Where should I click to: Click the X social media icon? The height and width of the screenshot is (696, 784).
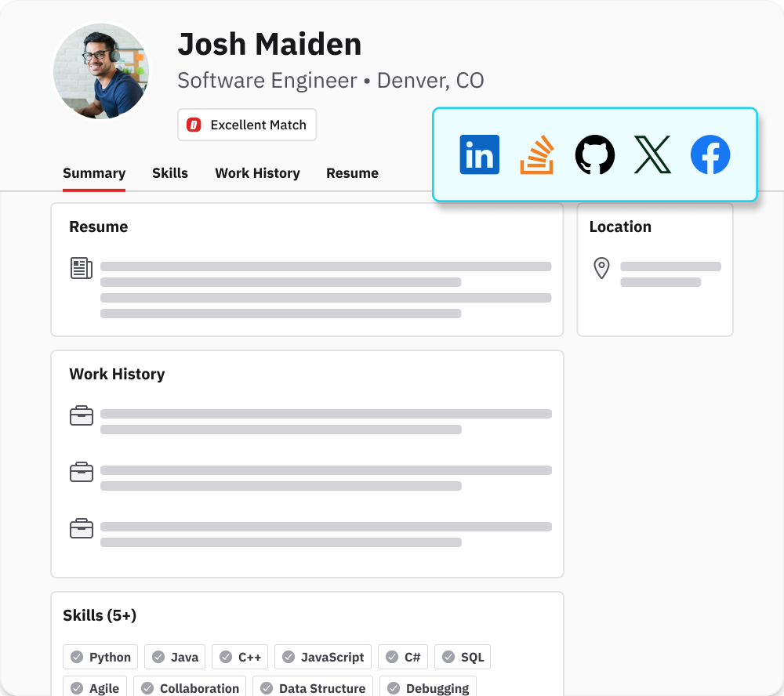pos(652,154)
